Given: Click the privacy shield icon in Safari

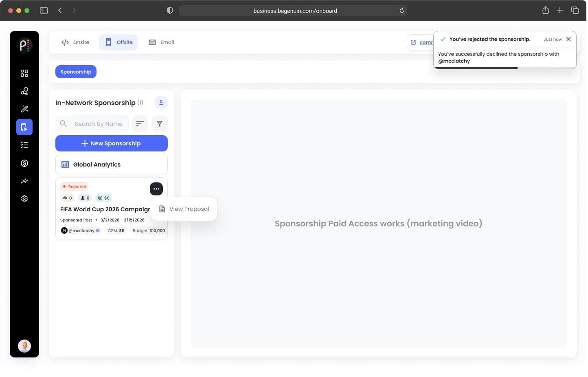Looking at the screenshot, I should tap(170, 11).
